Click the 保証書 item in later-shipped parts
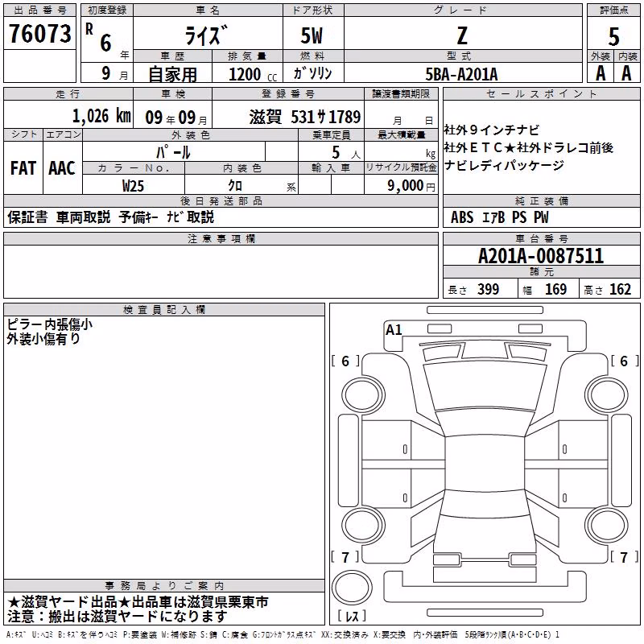644x644 pixels. [27, 217]
